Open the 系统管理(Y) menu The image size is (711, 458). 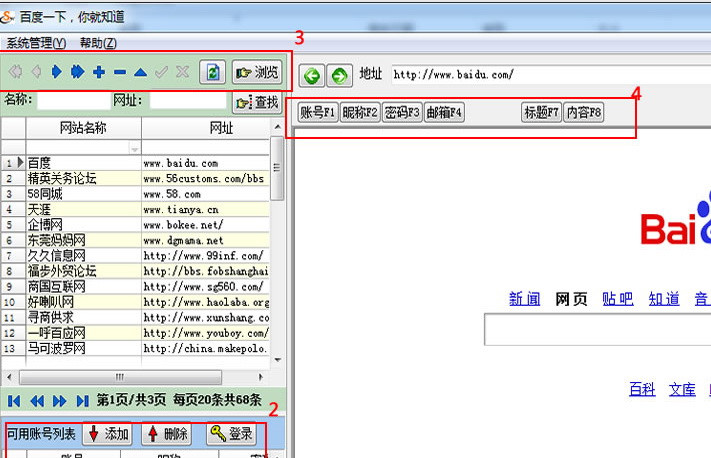(36, 43)
